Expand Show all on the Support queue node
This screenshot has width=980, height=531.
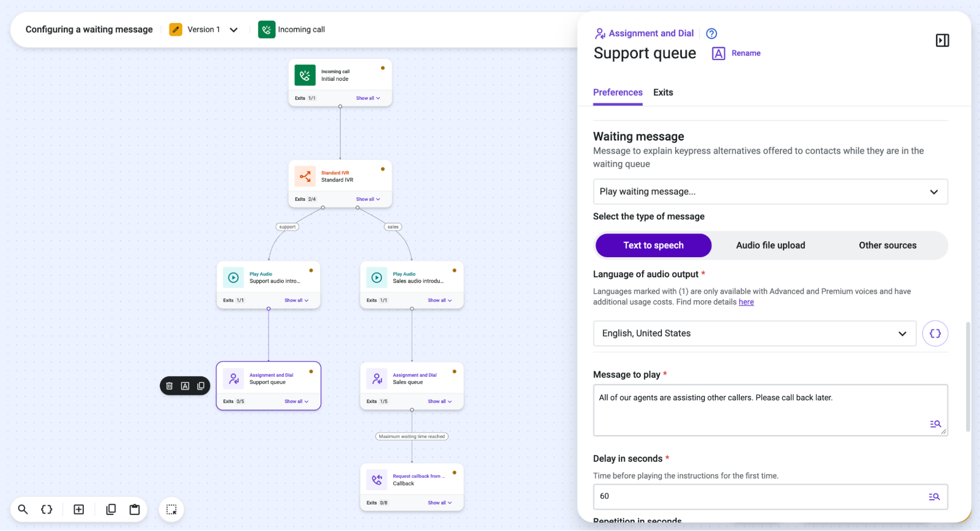[x=297, y=402]
